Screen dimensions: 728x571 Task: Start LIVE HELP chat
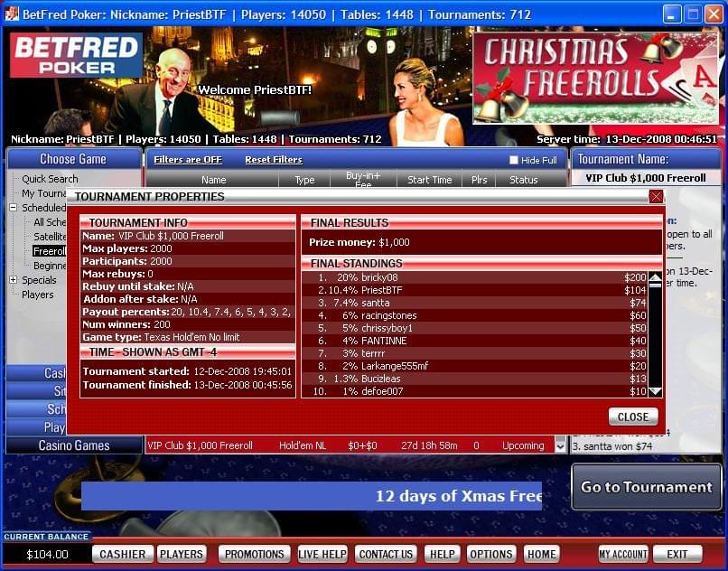pyautogui.click(x=322, y=554)
